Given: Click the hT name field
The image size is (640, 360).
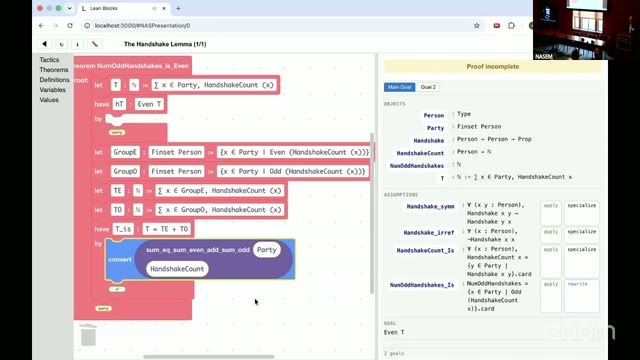Looking at the screenshot, I should tap(119, 104).
